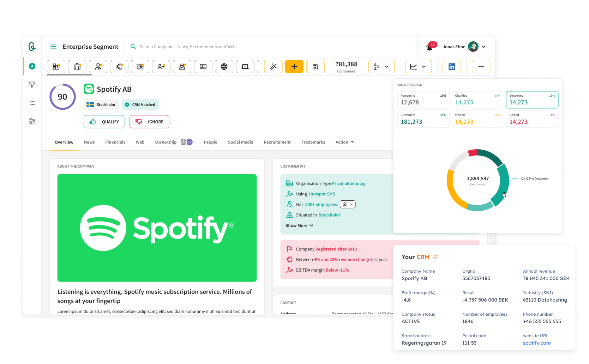The height and width of the screenshot is (364, 589).
Task: Switch to the Overview tab
Action: pos(64,142)
